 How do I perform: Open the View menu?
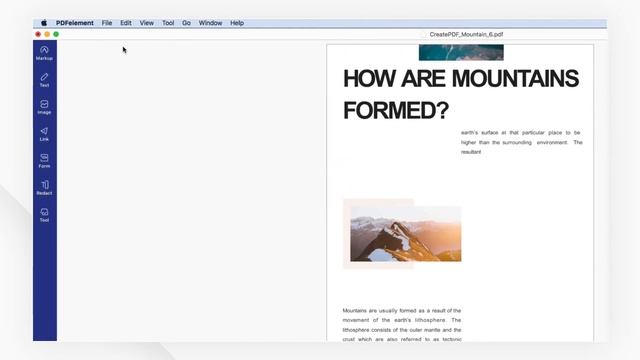[147, 23]
